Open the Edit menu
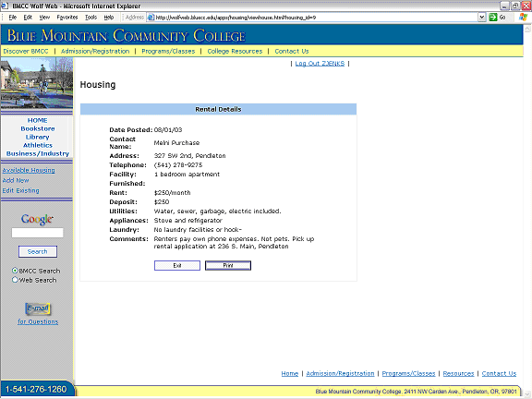532x399 pixels. tap(28, 18)
